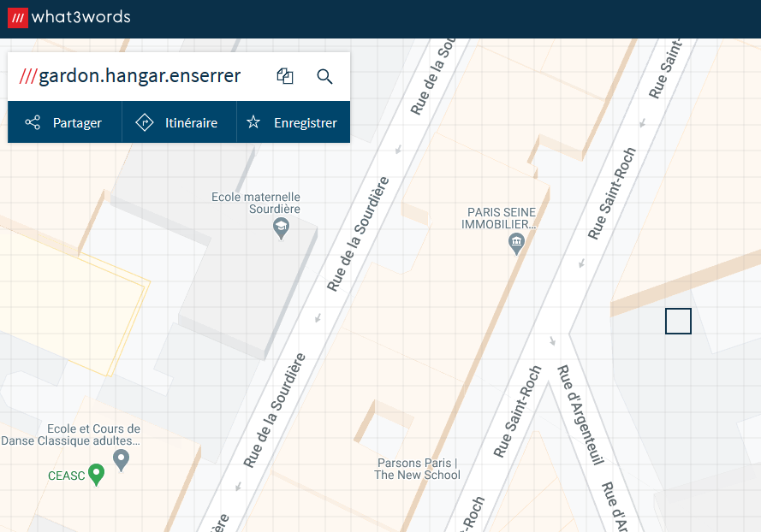
Task: Open Itinéraire directions
Action: [x=190, y=122]
